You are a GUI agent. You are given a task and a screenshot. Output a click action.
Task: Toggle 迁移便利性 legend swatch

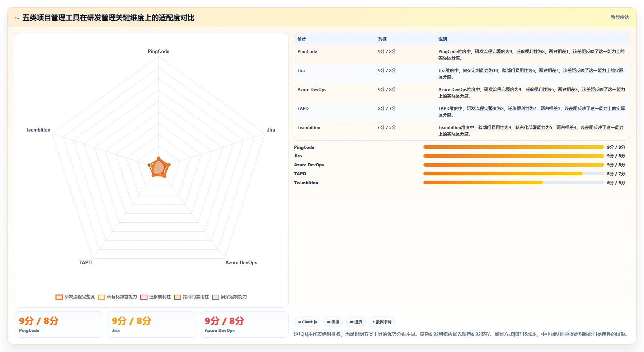pos(144,297)
